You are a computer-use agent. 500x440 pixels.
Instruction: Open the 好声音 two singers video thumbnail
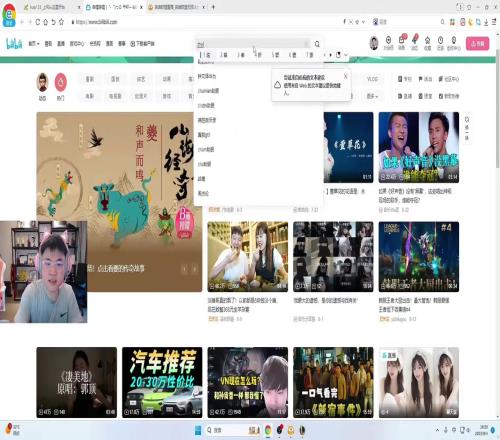pyautogui.click(x=419, y=147)
